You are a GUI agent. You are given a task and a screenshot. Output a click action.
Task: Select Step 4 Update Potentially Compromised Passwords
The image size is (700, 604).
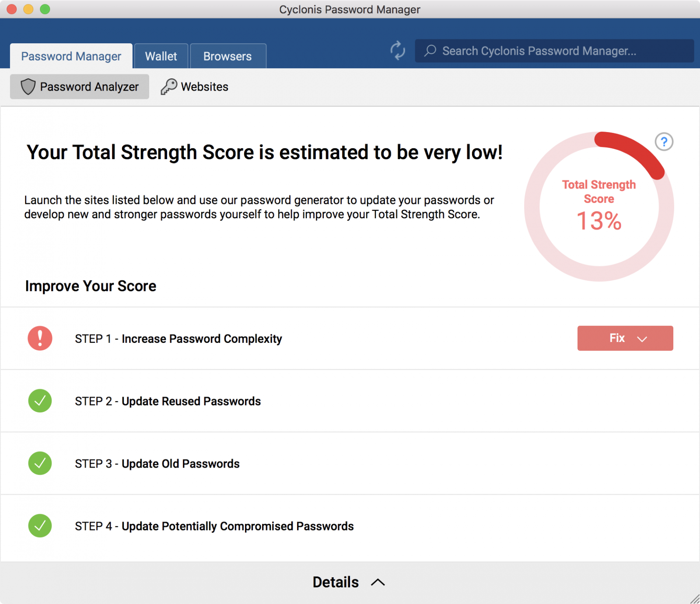[214, 526]
